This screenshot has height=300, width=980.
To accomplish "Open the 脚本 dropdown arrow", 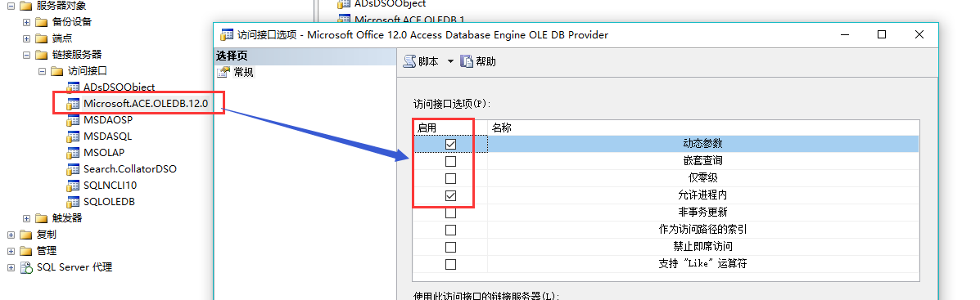I will point(450,62).
